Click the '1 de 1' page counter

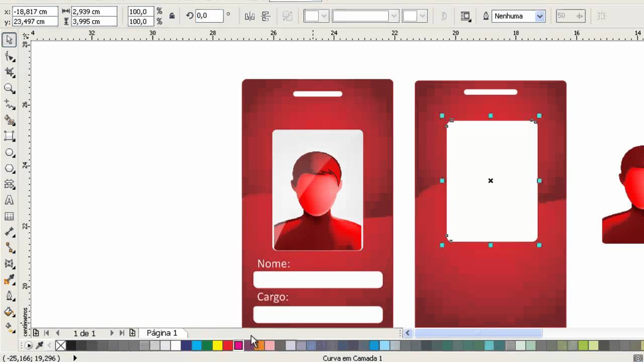(85, 333)
